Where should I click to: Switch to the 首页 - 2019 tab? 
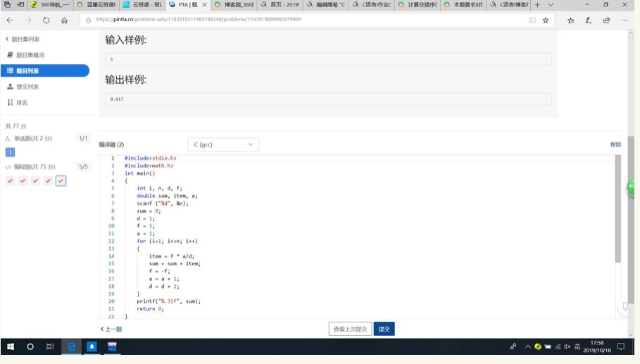(280, 4)
